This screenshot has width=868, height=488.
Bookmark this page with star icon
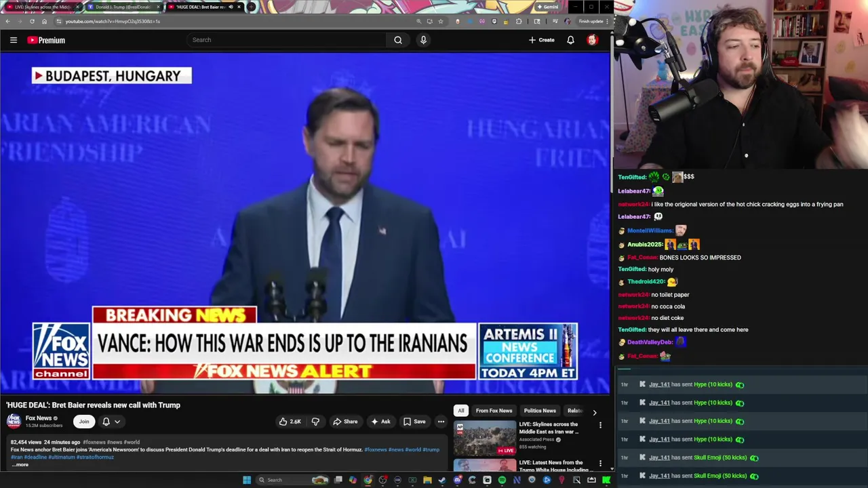click(x=440, y=21)
